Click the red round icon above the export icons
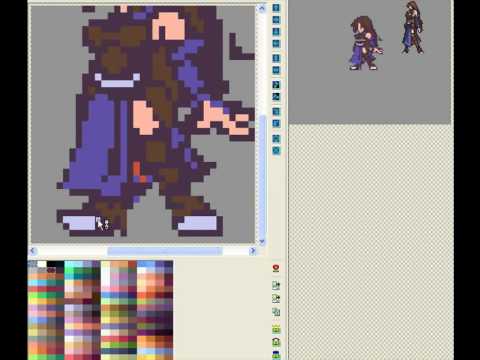 tap(276, 268)
